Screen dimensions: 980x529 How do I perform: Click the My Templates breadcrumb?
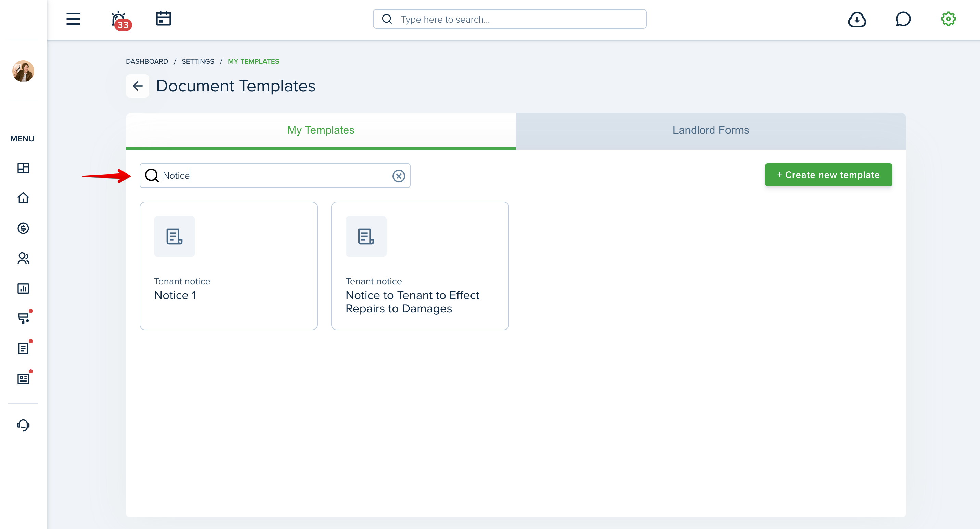(253, 61)
